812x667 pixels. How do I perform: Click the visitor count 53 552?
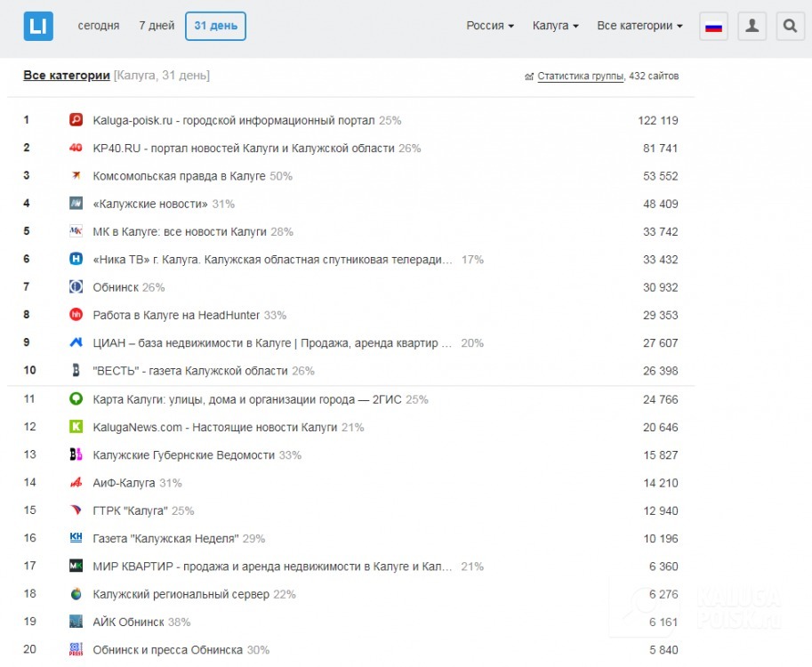[x=660, y=176]
